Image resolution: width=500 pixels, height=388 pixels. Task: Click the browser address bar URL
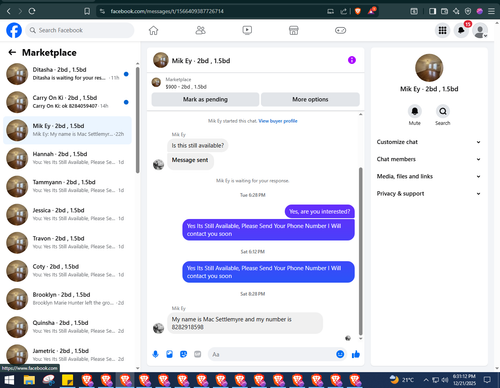(x=167, y=11)
